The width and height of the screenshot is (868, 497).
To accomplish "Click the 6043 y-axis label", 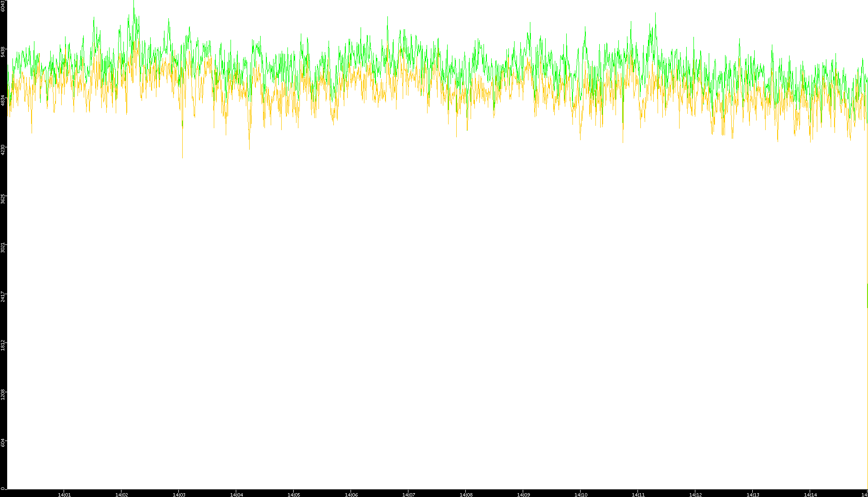I will tap(3, 6).
